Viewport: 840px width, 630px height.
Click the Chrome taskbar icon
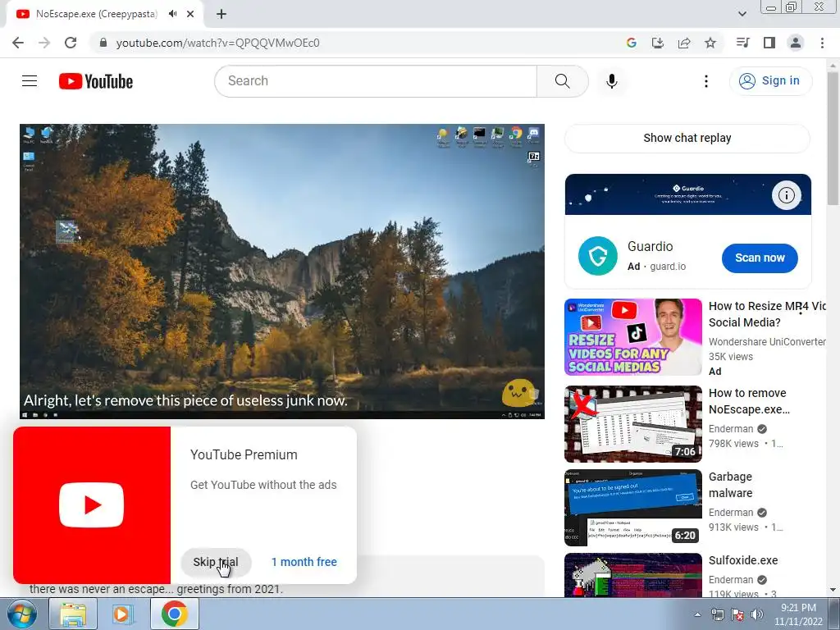[x=174, y=614]
